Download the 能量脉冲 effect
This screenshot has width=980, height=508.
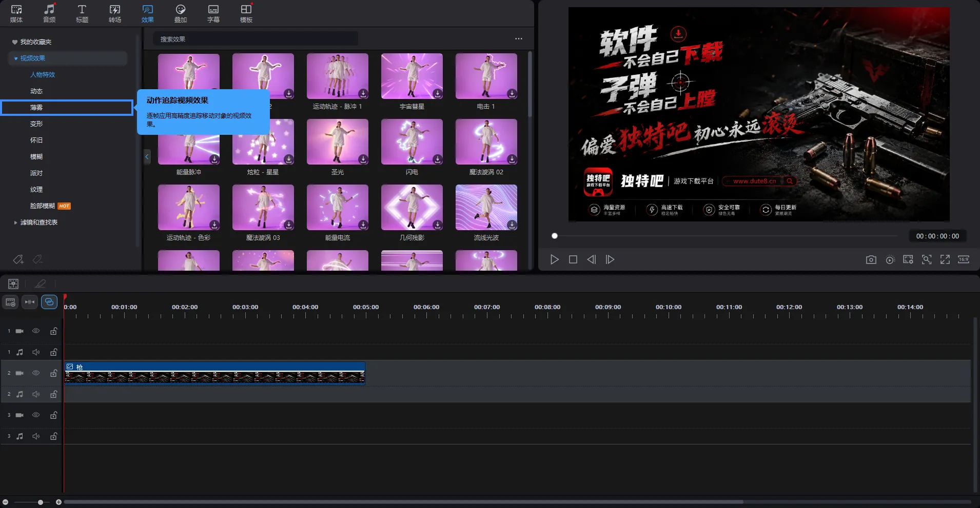[x=214, y=159]
